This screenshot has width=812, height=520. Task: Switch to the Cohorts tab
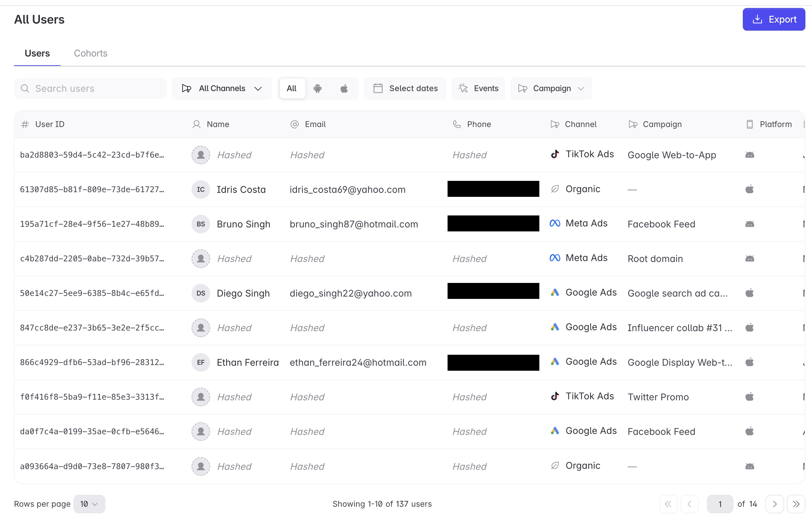pos(90,53)
